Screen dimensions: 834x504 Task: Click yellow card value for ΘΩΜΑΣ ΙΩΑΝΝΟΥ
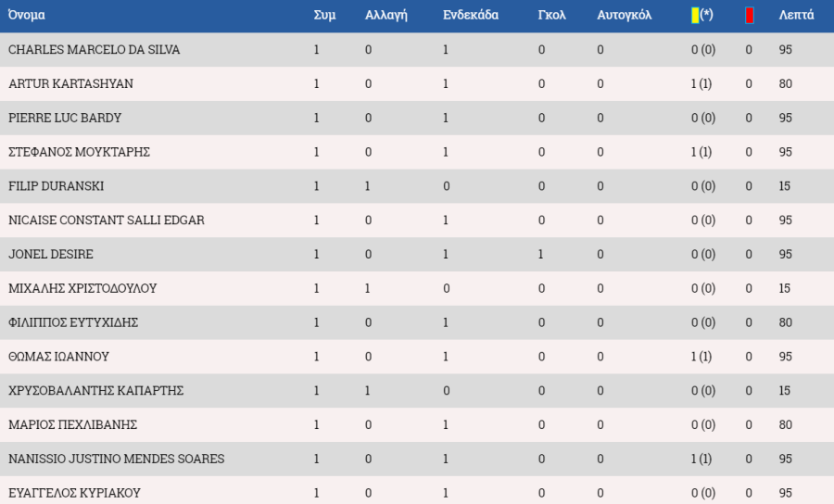[x=701, y=356]
